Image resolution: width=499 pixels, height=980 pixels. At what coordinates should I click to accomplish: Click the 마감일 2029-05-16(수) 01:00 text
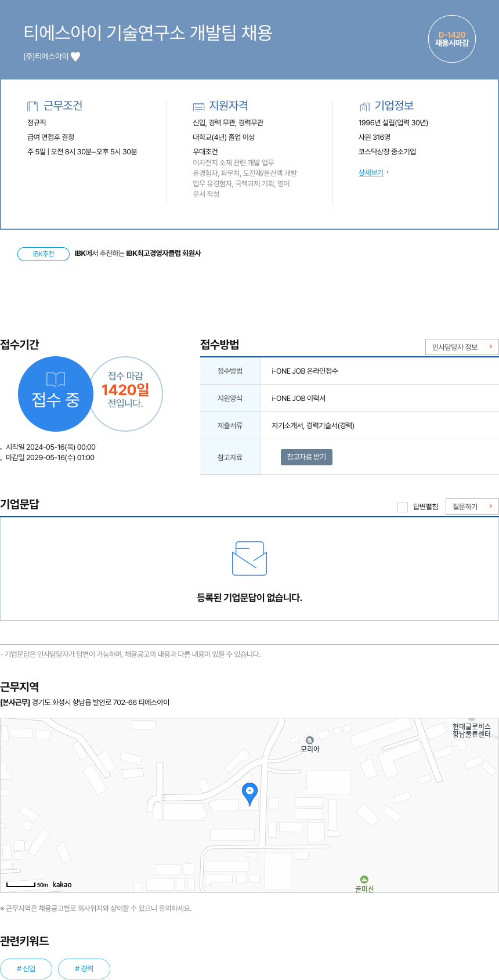[50, 458]
